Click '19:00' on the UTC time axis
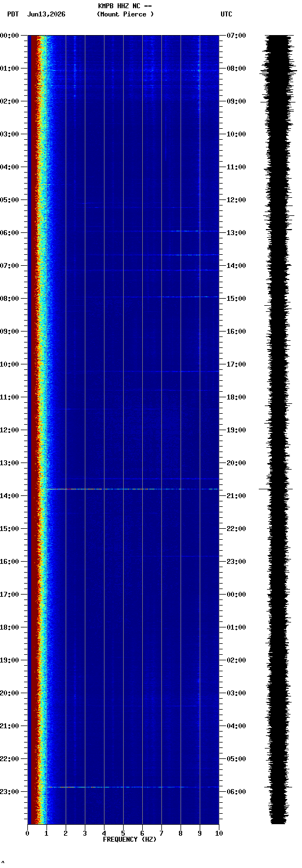 (236, 430)
